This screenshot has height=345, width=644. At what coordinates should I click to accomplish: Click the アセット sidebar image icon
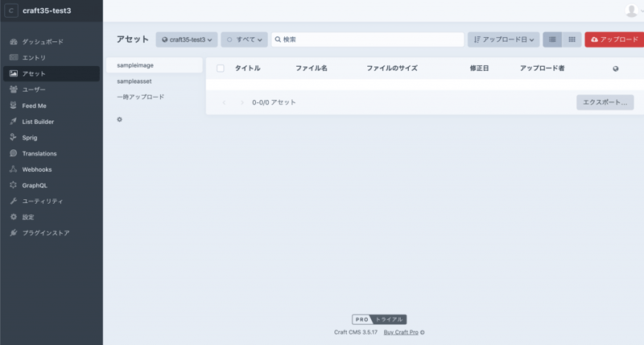point(14,73)
